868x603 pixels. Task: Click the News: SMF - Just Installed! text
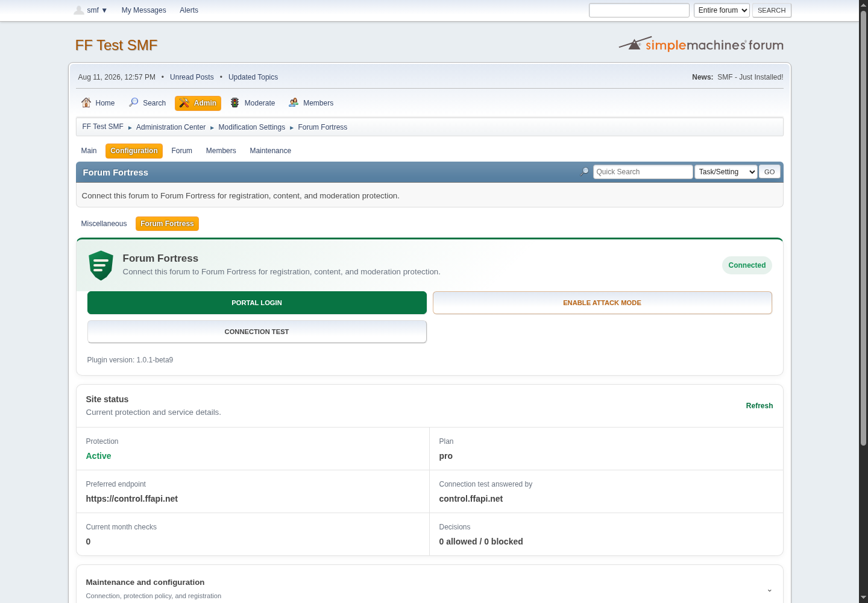pyautogui.click(x=738, y=77)
